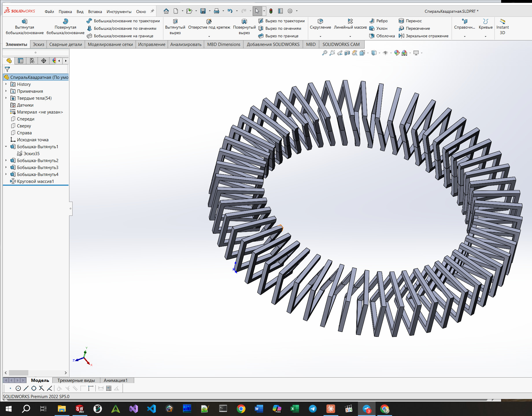Switch to the Эскиз ribbon tab
532x416 pixels.
(38, 44)
